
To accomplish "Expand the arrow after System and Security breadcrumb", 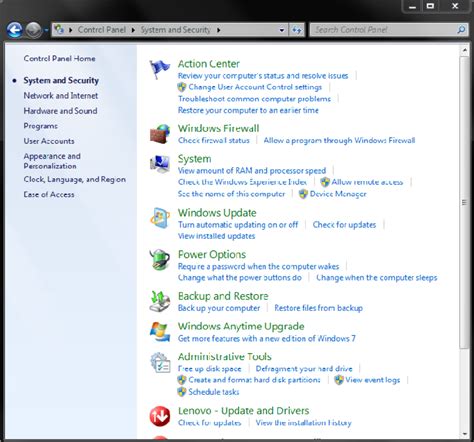I will point(218,30).
